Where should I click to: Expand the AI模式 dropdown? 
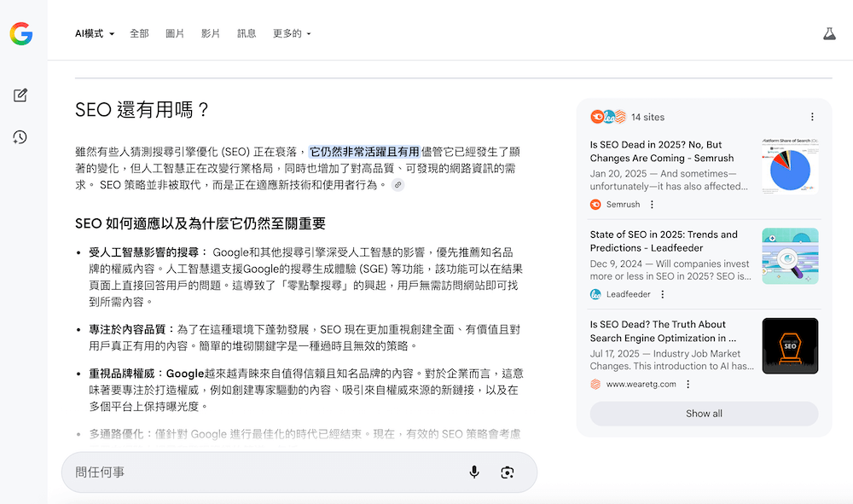click(95, 34)
